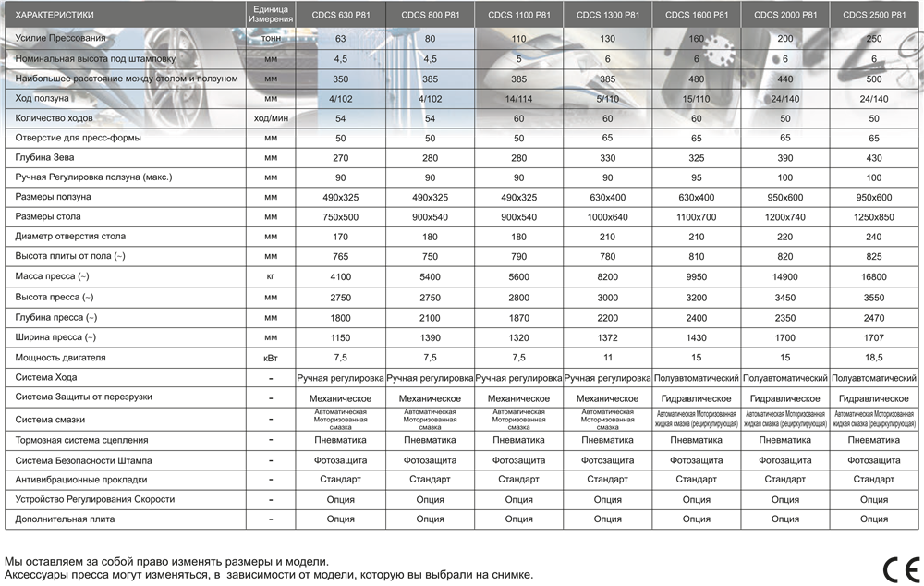Click the Система Безопасности Штампа label
The height and width of the screenshot is (586, 924).
[83, 460]
